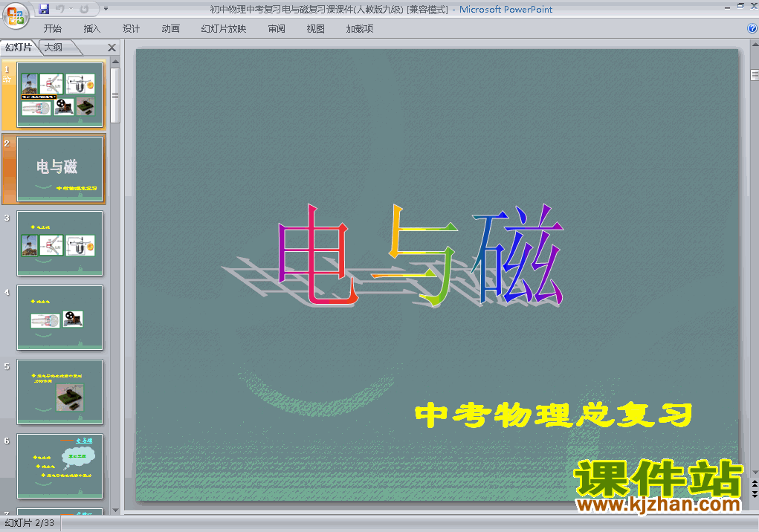The height and width of the screenshot is (532, 759).
Task: Go to next slide double-arrow button
Action: coord(755,493)
